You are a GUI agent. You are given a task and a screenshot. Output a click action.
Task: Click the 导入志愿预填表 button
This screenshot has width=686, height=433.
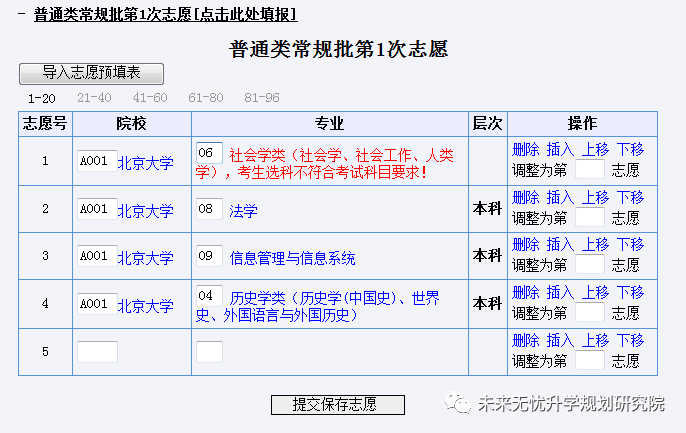(x=91, y=73)
